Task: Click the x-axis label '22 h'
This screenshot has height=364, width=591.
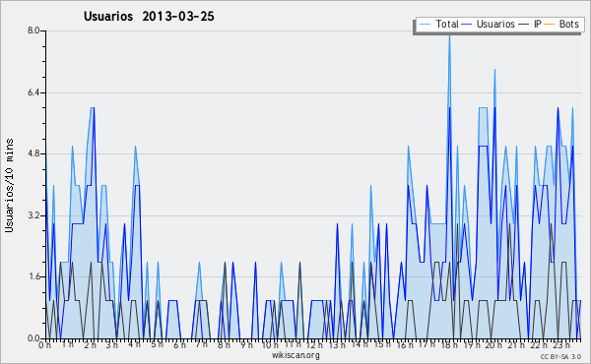Action: coord(539,345)
